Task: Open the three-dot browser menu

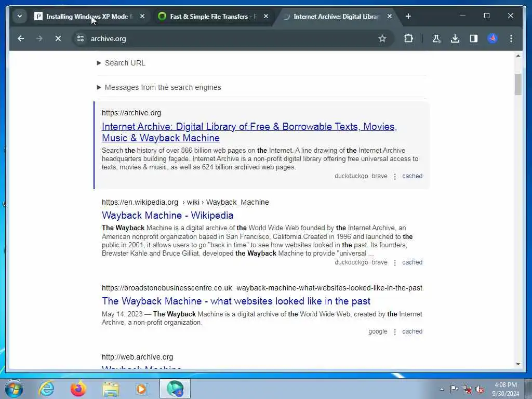Action: coord(511,38)
